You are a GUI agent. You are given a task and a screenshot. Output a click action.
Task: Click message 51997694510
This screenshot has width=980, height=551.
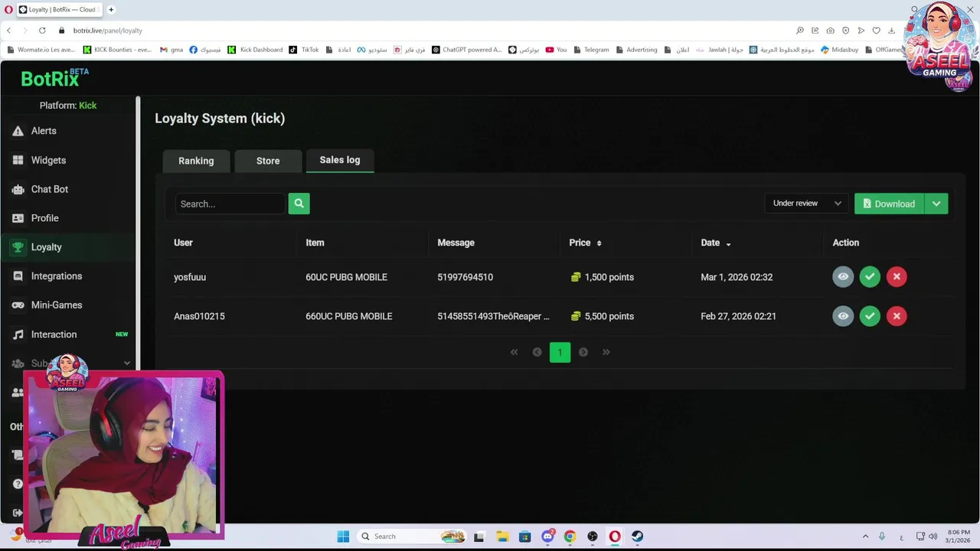click(x=465, y=277)
